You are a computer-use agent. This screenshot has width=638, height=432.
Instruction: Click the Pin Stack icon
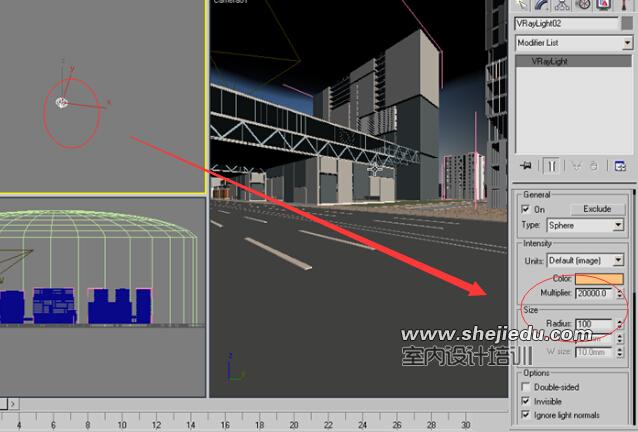[x=526, y=166]
